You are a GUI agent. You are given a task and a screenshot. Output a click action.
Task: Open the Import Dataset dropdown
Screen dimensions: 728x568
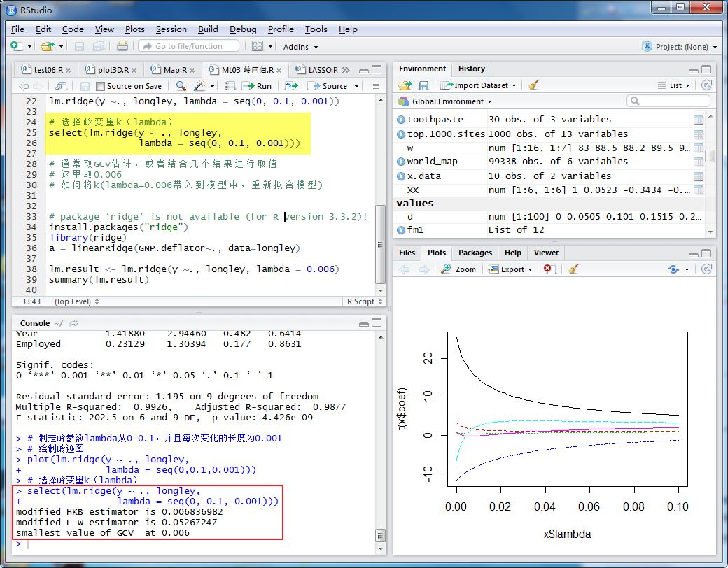(482, 85)
